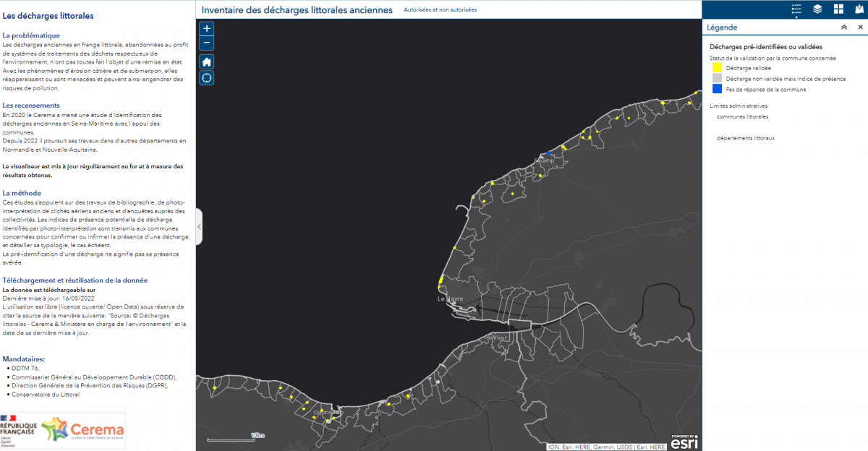Click the blue Pas de réponse swatch
This screenshot has width=868, height=451.
(717, 90)
